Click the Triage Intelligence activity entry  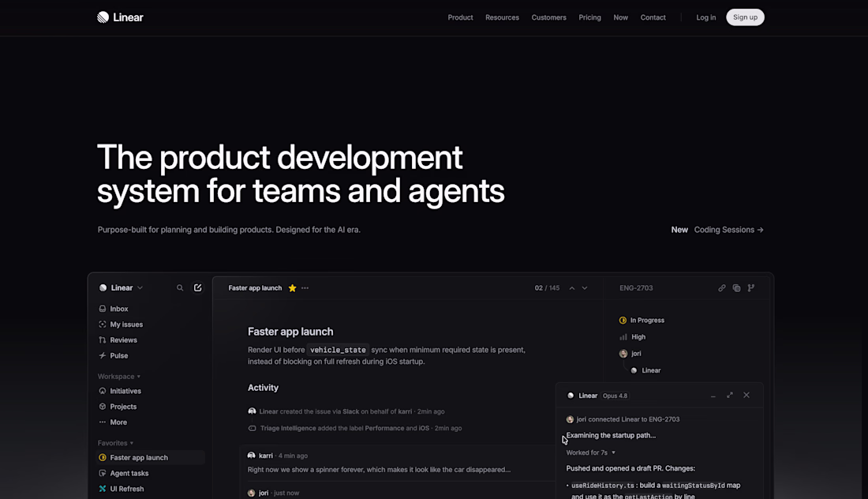(x=355, y=428)
